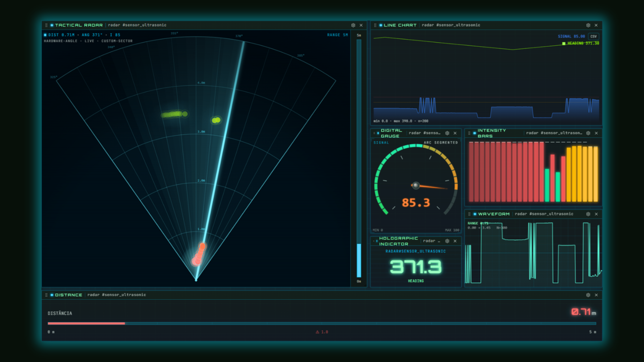This screenshot has height=362, width=644.
Task: Click the 371.3 holographic heading value
Action: [x=416, y=267]
